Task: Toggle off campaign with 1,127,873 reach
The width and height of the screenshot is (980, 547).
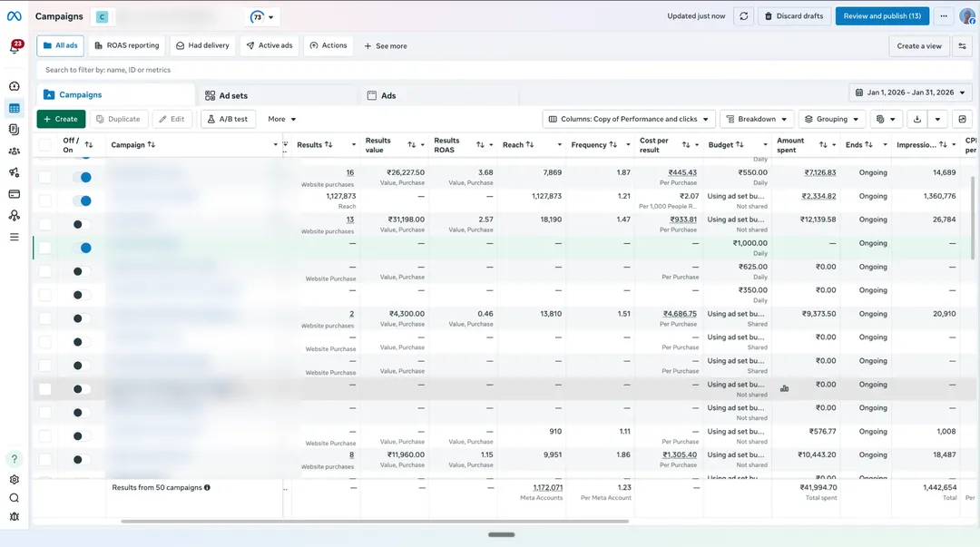Action: (x=82, y=200)
